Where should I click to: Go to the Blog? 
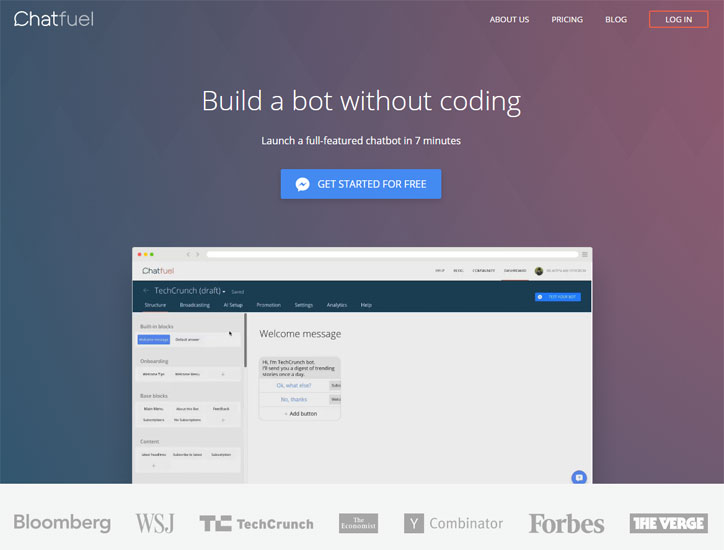point(616,19)
